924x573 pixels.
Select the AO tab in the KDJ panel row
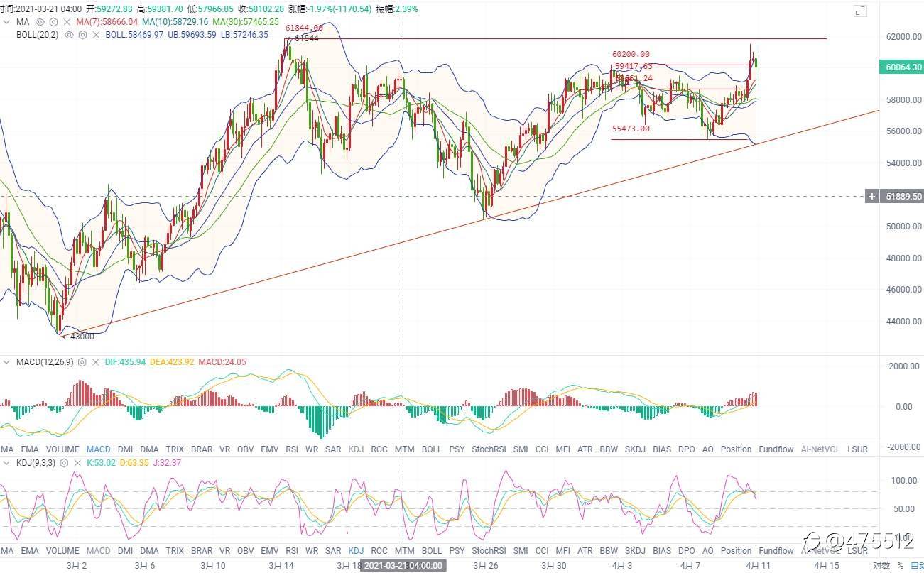(708, 551)
